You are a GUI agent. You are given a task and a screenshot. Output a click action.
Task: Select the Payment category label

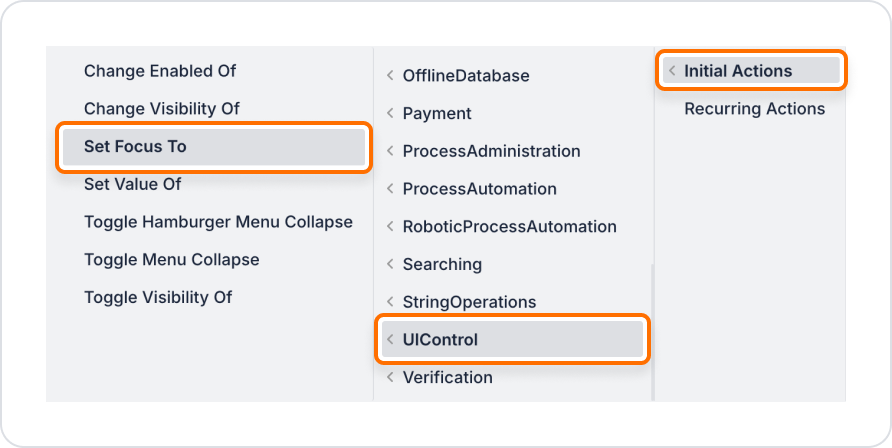[437, 113]
